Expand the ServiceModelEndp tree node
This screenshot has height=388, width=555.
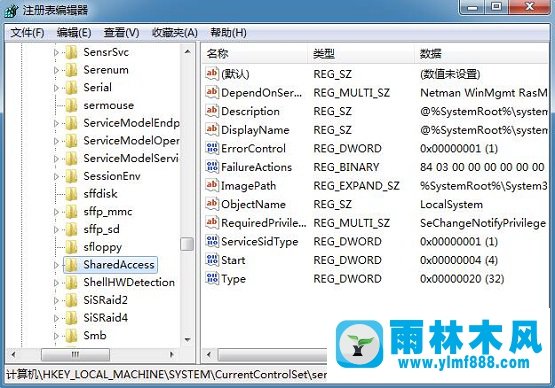56,123
